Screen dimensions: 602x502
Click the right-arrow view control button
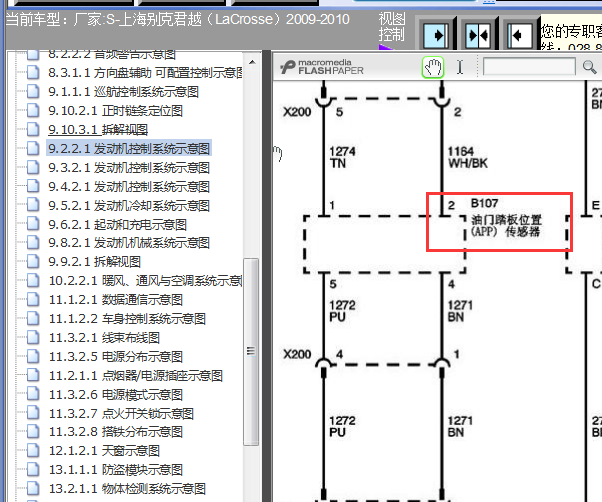click(436, 35)
